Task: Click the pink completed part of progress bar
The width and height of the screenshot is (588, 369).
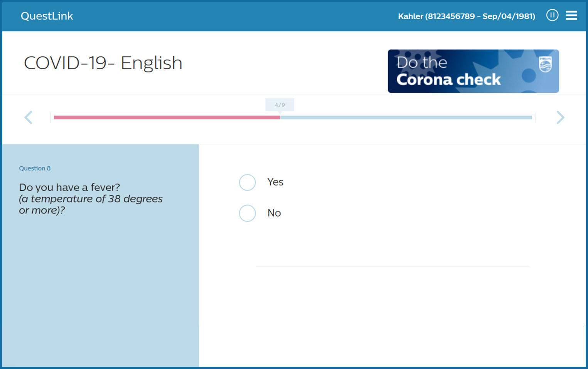Action: 167,117
